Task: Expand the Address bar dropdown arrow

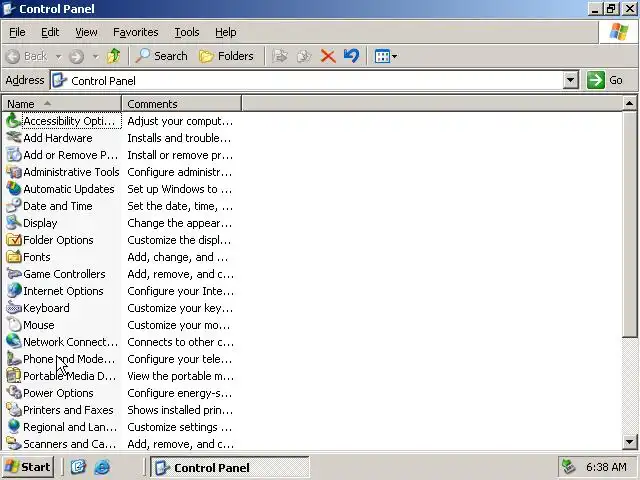Action: coord(571,80)
